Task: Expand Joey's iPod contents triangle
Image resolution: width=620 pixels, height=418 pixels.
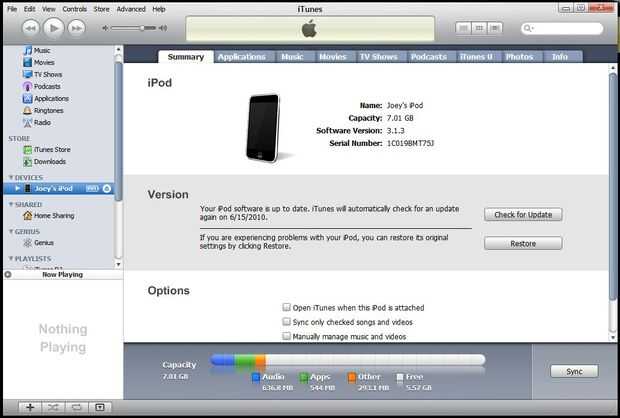Action: tap(17, 189)
